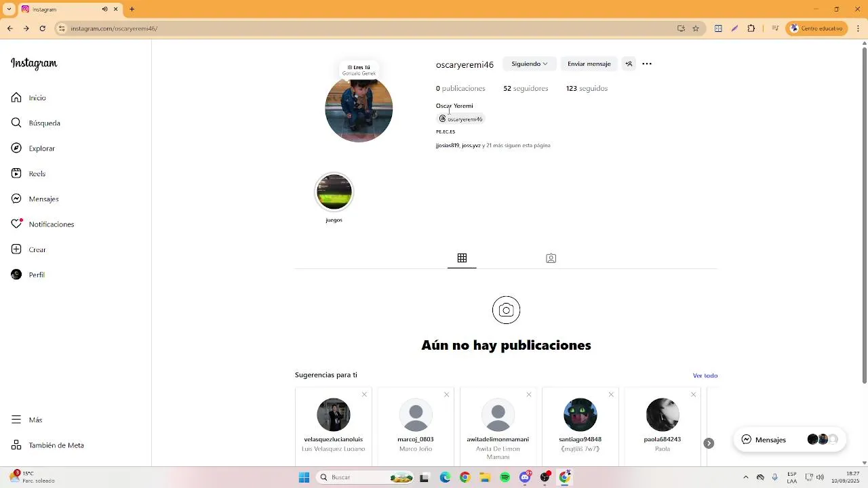Open Búsqueda in the sidebar
Viewport: 868px width, 488px height.
pyautogui.click(x=36, y=123)
